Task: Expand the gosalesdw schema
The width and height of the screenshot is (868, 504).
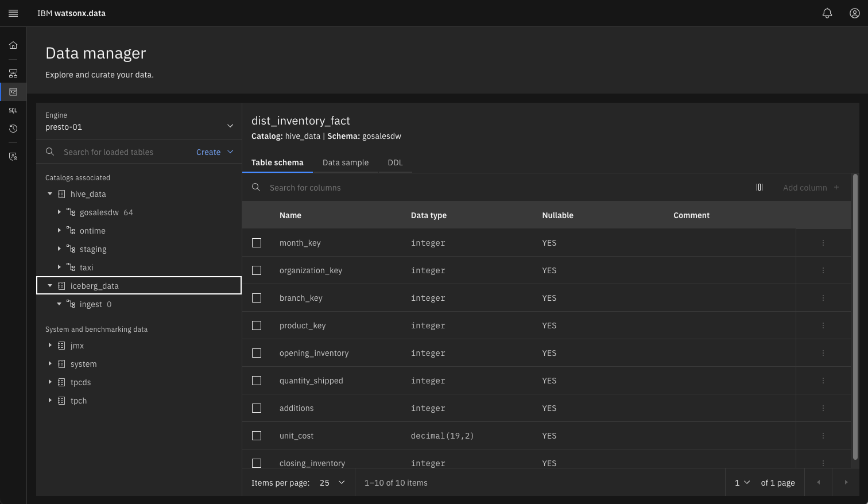Action: click(x=59, y=212)
